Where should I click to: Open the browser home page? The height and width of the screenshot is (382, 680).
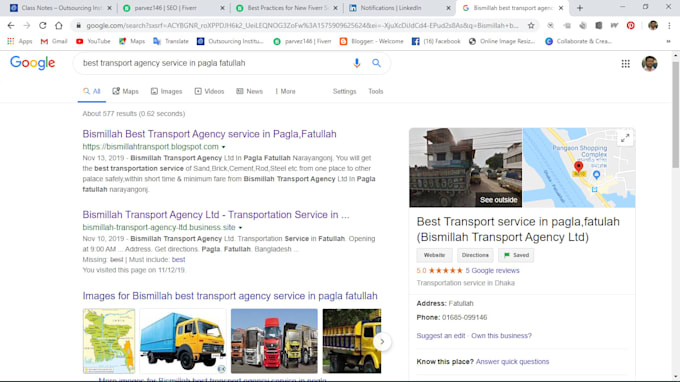pos(59,26)
